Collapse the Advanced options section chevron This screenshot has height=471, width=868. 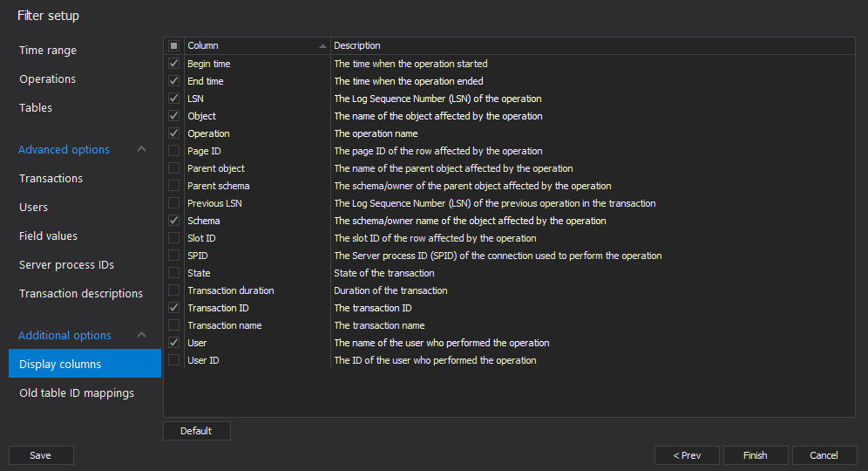142,149
